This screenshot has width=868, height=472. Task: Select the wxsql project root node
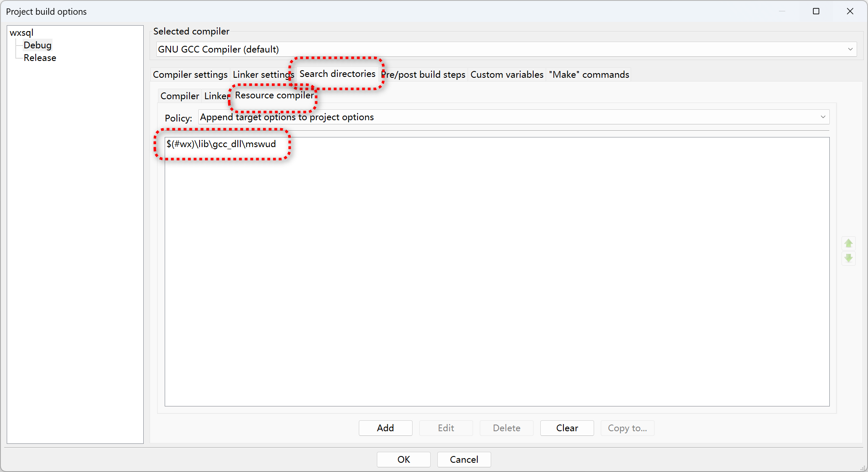coord(21,32)
